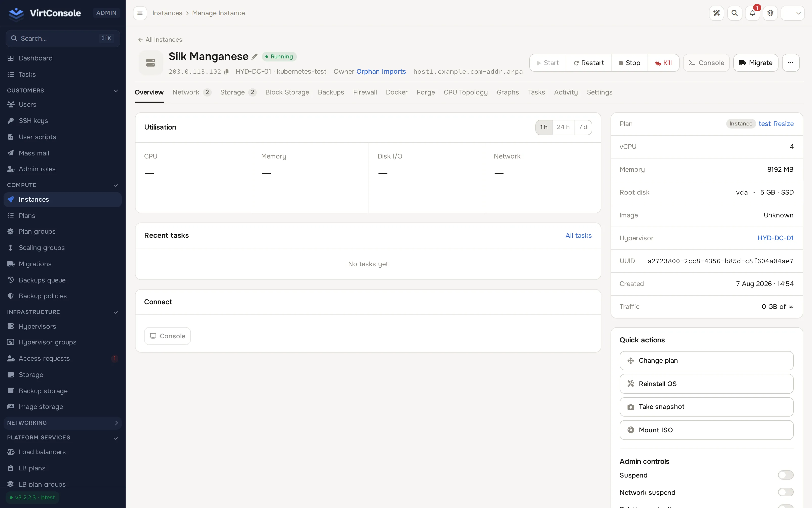Toggle the Suspend switch
Viewport: 812px width, 508px height.
pos(786,475)
